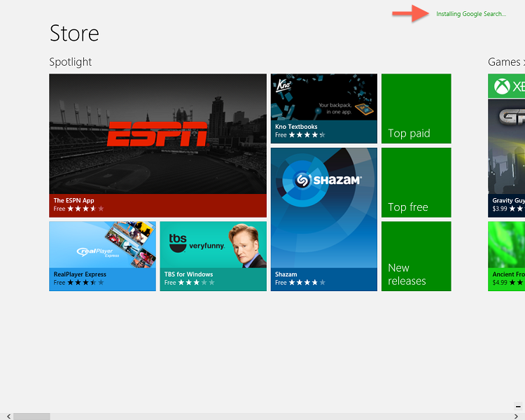Viewport: 525px width, 420px height.
Task: Open the Top paid list
Action: (416, 109)
